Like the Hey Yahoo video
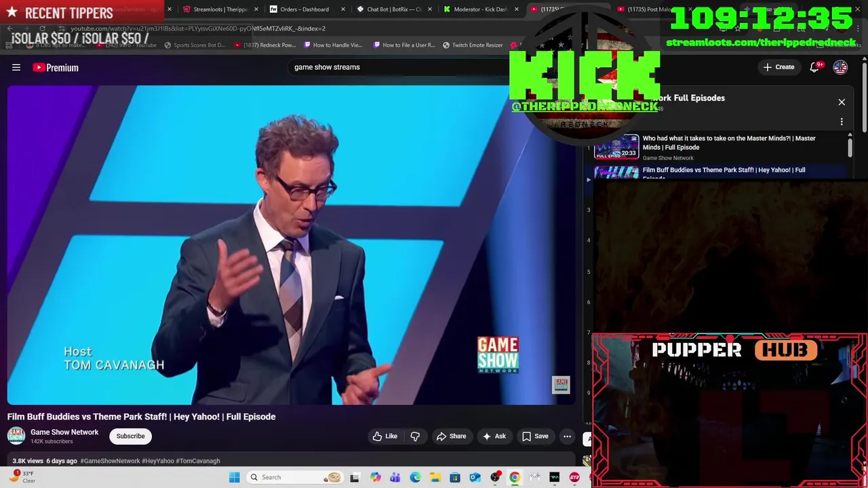This screenshot has width=868, height=488. 385,436
